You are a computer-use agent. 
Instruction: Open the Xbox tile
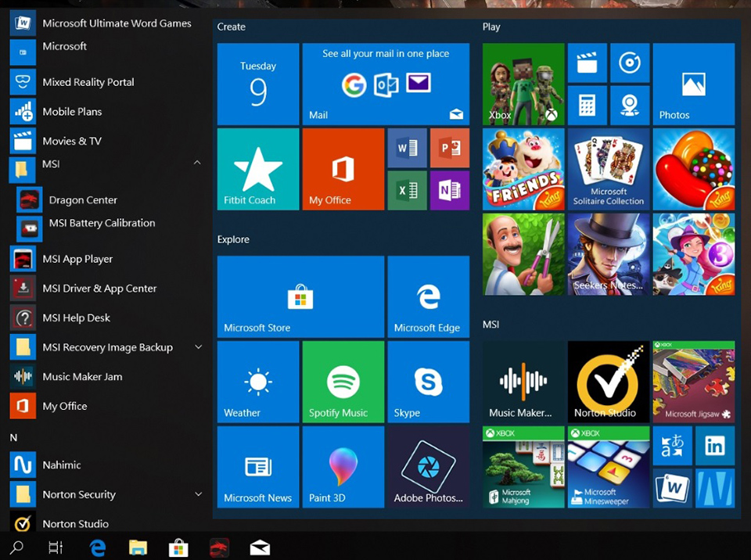point(523,84)
